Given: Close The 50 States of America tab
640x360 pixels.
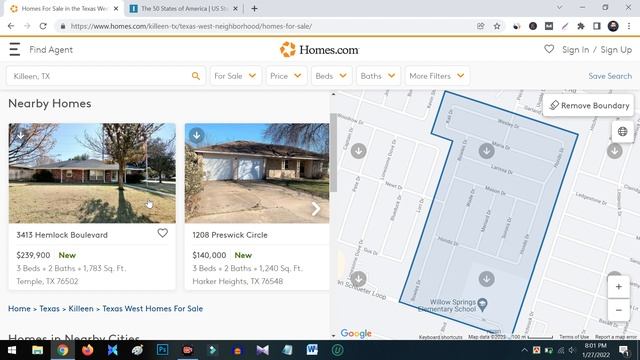Looking at the screenshot, I should point(235,8).
